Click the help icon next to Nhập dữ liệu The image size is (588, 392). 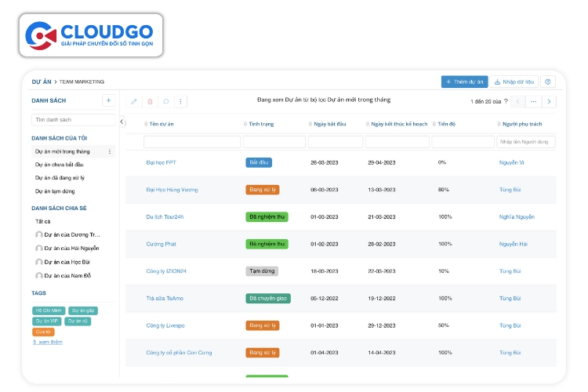[548, 82]
